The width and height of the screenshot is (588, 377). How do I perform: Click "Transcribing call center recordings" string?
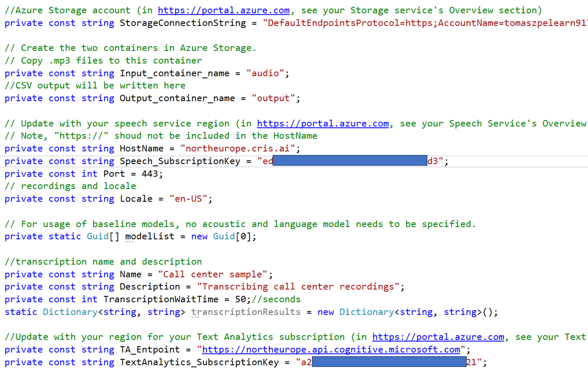tap(298, 287)
